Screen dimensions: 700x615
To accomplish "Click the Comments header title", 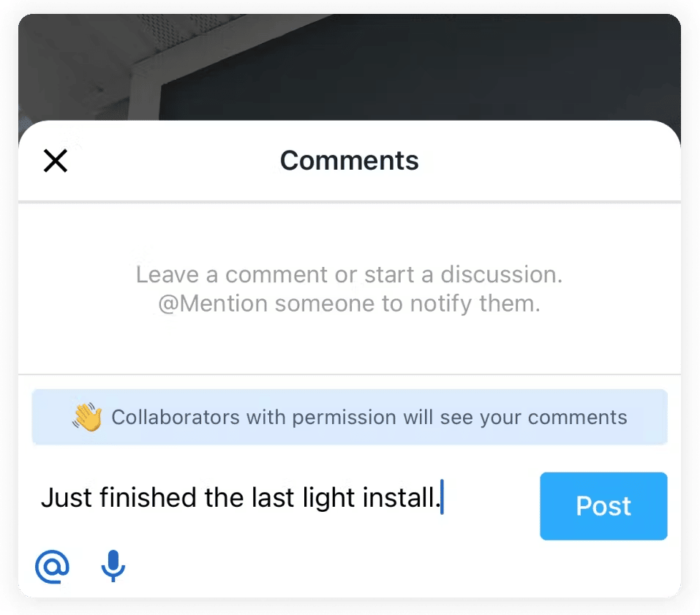I will tap(350, 161).
